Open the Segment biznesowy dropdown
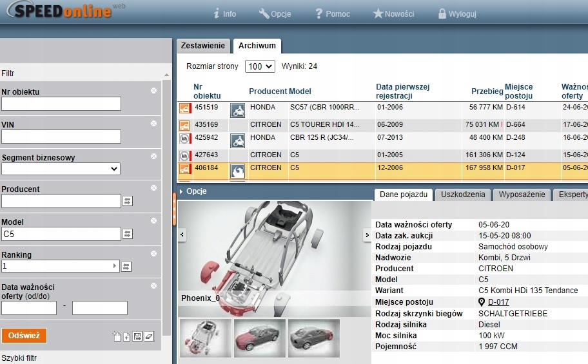 click(x=61, y=169)
